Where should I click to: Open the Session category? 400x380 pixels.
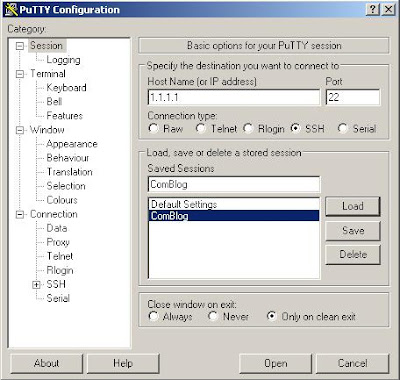point(46,45)
